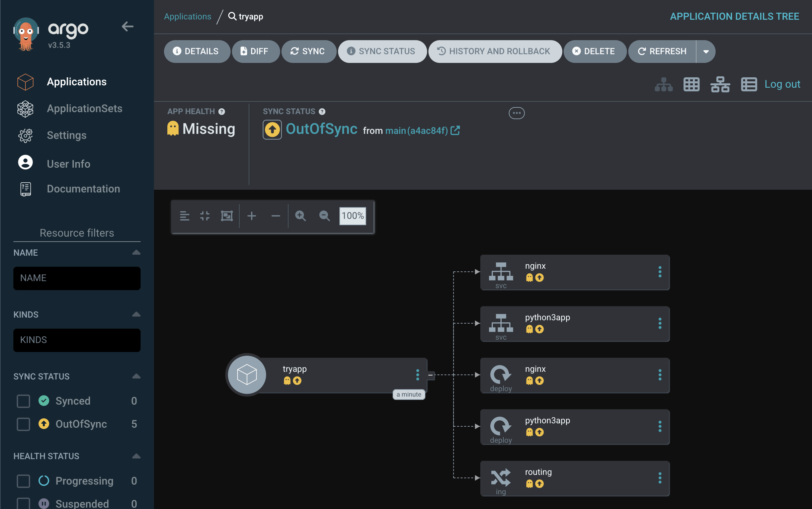Open the three-dot sync status details
Screen dimensions: 812x509
coord(516,113)
